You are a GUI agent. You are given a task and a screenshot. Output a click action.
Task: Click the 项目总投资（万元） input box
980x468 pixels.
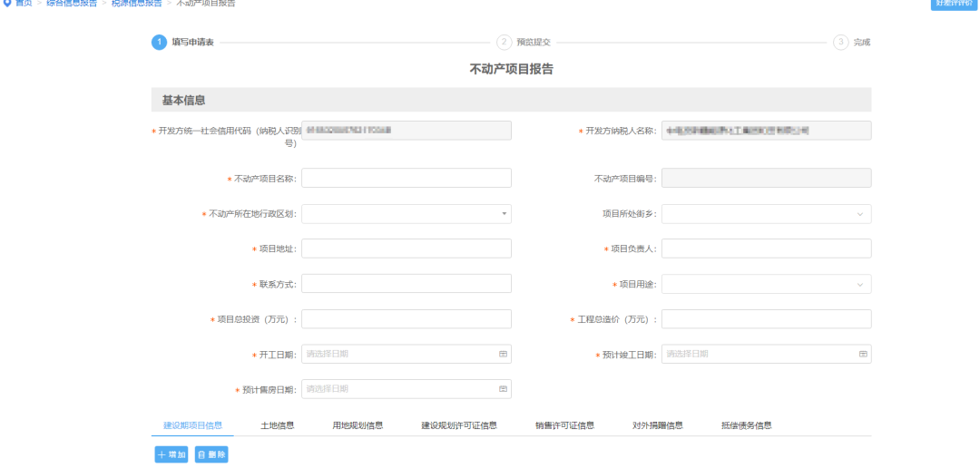click(406, 319)
